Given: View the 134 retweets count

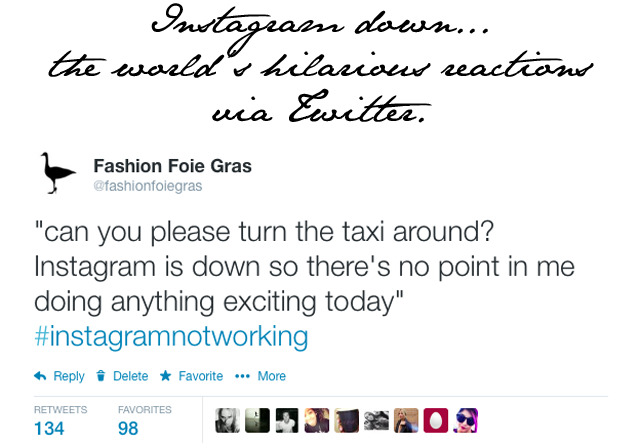Looking at the screenshot, I should point(50,428).
